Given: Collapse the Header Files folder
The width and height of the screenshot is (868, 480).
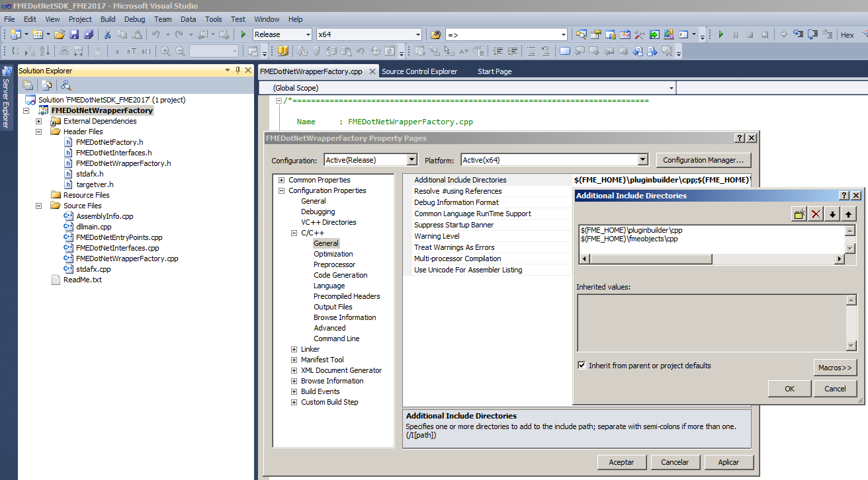Looking at the screenshot, I should (x=38, y=132).
